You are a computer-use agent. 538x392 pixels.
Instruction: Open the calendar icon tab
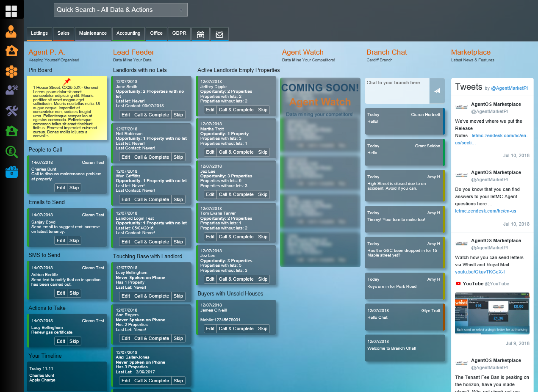[x=200, y=34]
